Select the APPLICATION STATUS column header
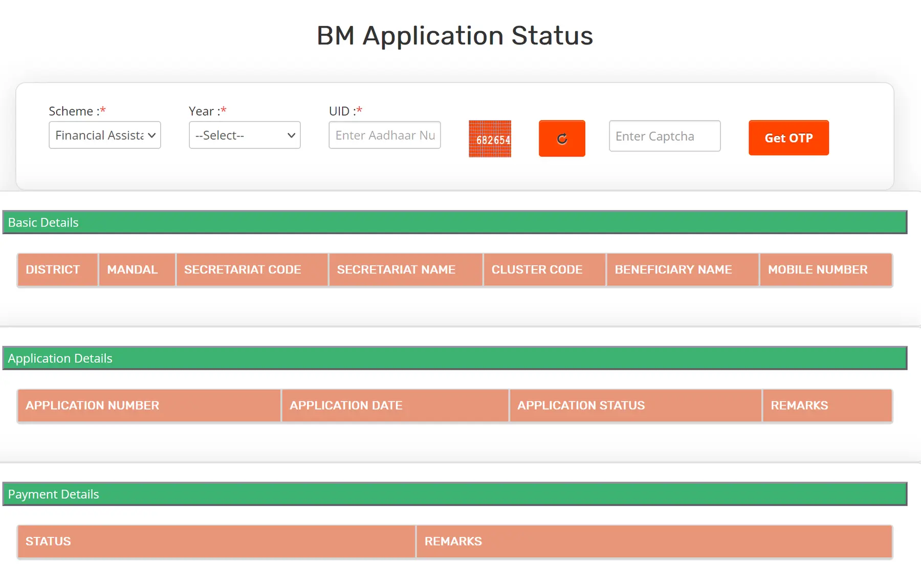 [581, 405]
